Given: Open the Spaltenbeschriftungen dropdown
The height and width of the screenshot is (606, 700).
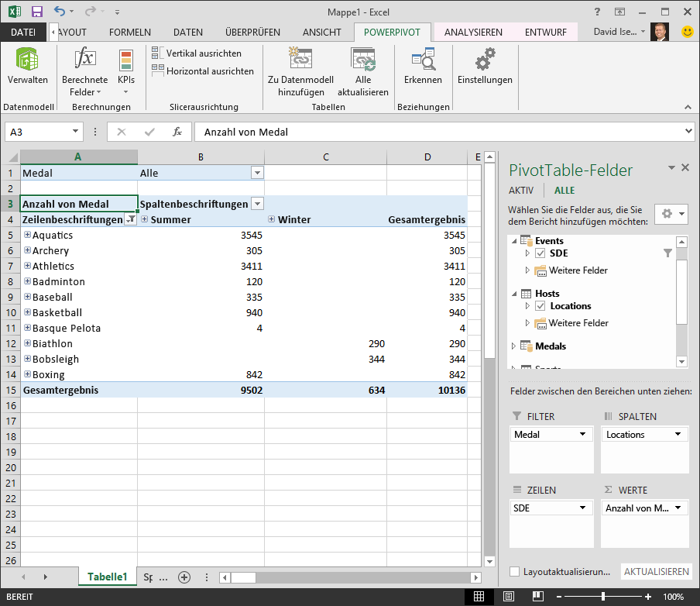Looking at the screenshot, I should tap(256, 204).
